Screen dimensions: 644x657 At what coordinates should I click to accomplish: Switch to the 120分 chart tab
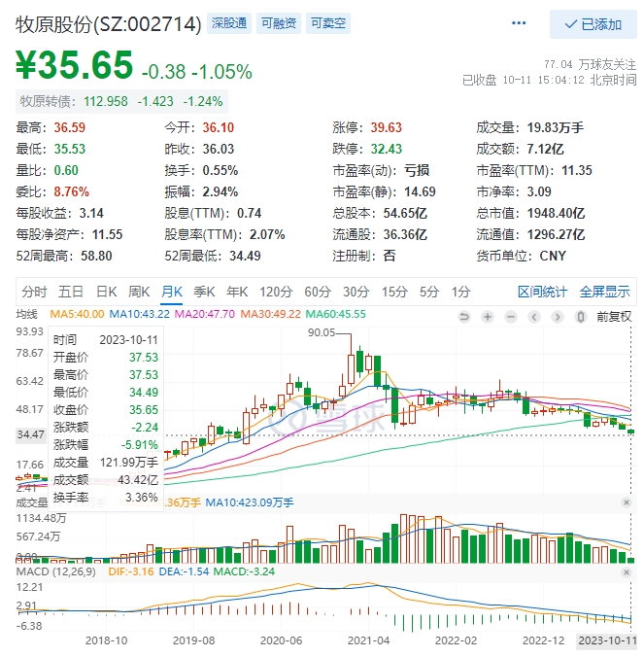point(276,292)
